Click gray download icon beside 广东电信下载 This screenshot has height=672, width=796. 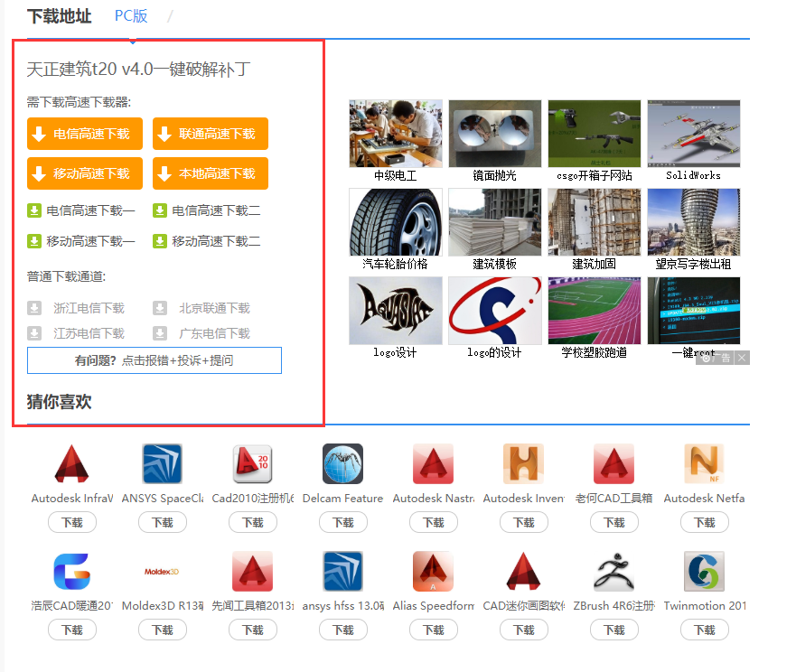coord(160,333)
